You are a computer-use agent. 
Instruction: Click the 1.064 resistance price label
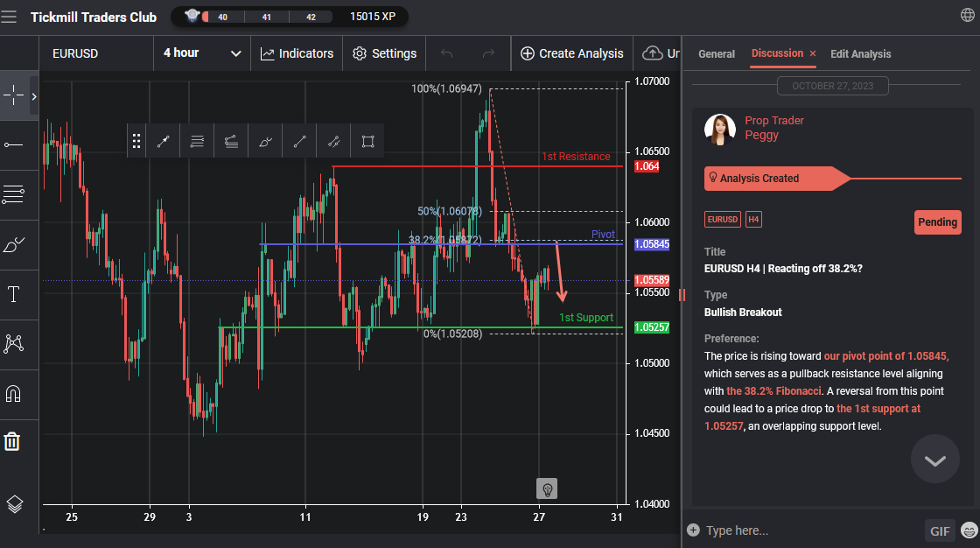pos(647,166)
